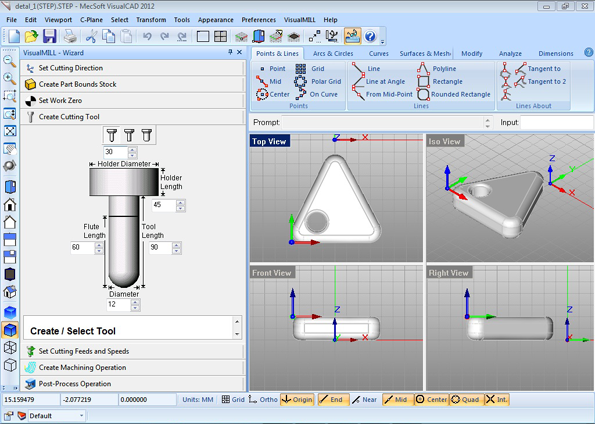The height and width of the screenshot is (424, 595).
Task: Toggle Ortho mode in status bar
Action: tap(263, 399)
